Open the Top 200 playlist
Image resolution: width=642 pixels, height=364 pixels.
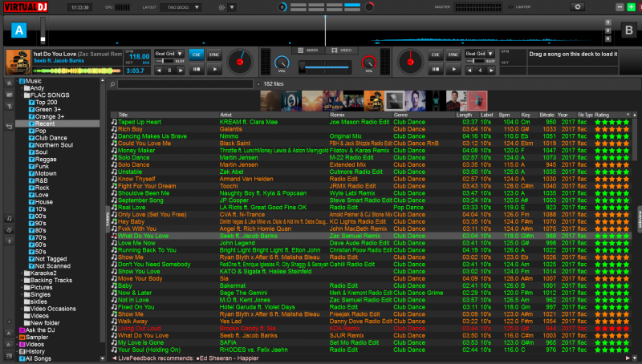(46, 103)
